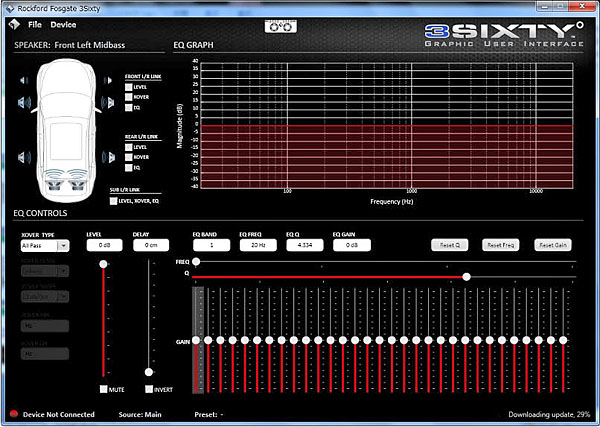This screenshot has width=600, height=427.
Task: Click the Device Not Connected status text
Action: tap(59, 414)
